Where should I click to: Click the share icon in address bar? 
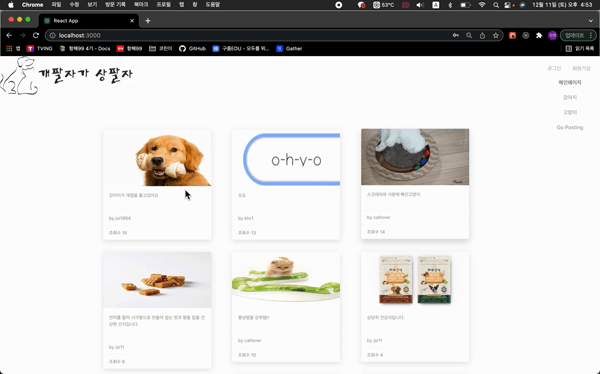[x=482, y=35]
